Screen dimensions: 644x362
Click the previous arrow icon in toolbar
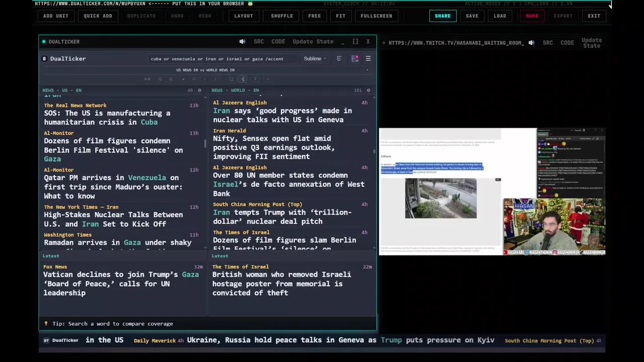[x=205, y=79]
